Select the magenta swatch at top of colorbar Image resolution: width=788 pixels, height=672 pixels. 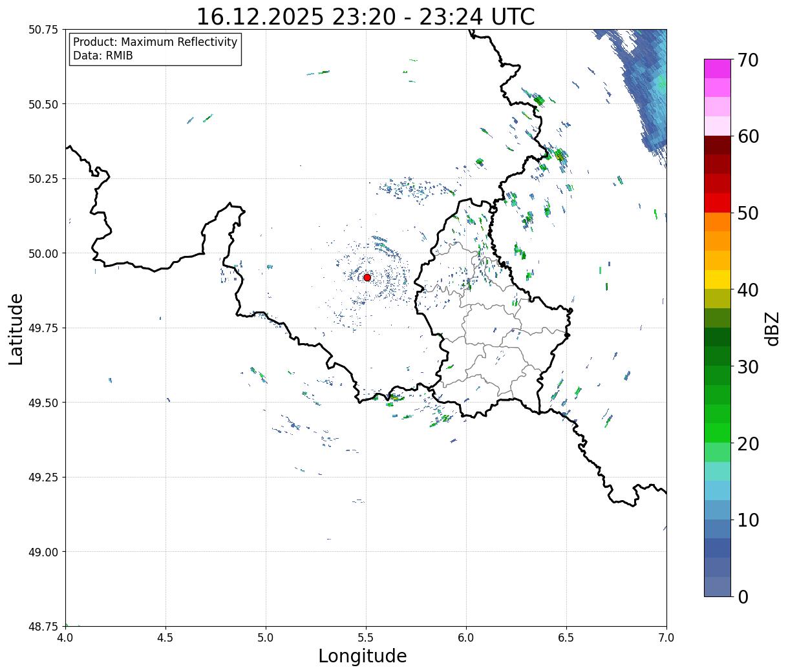tap(717, 68)
